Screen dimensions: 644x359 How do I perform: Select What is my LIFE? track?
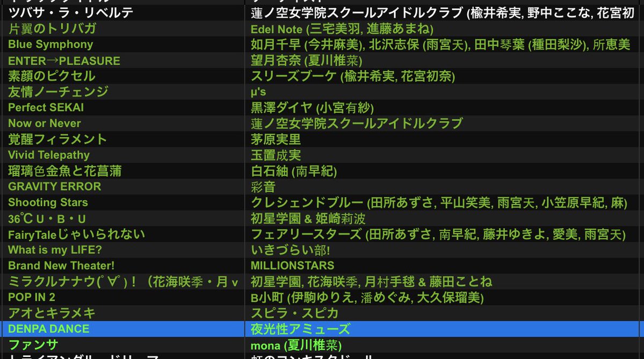[55, 250]
